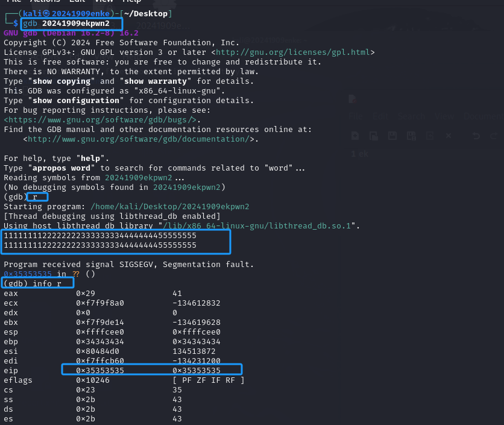Click ss register name
This screenshot has height=425, width=504.
click(8, 399)
